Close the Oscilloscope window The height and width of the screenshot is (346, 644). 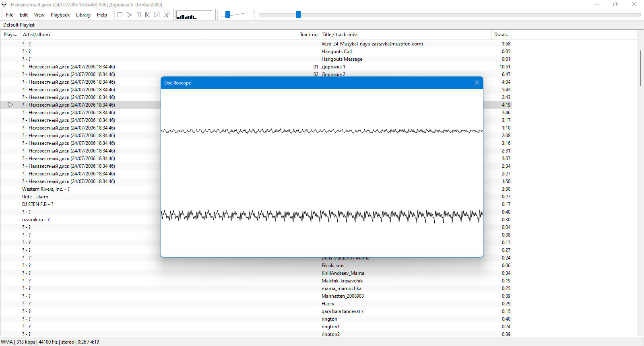pos(477,82)
